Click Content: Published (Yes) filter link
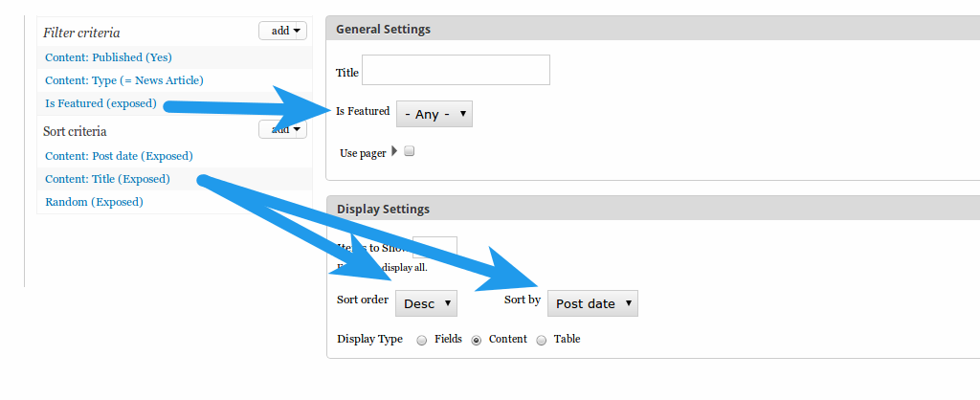Image resolution: width=980 pixels, height=400 pixels. pos(108,56)
